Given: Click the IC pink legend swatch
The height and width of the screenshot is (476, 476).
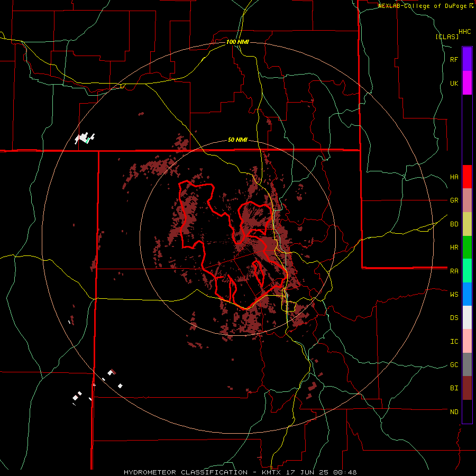Looking at the screenshot, I should coord(467,341).
